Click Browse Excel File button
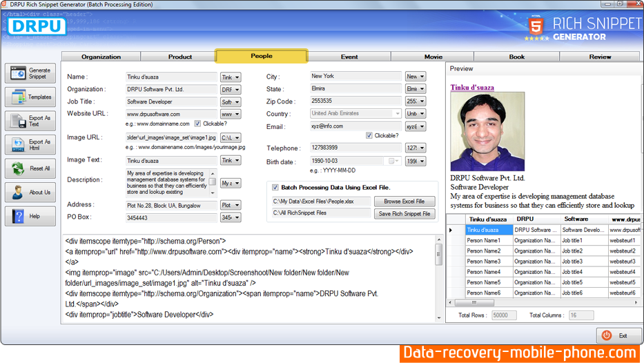This screenshot has width=644, height=363. coord(404,202)
